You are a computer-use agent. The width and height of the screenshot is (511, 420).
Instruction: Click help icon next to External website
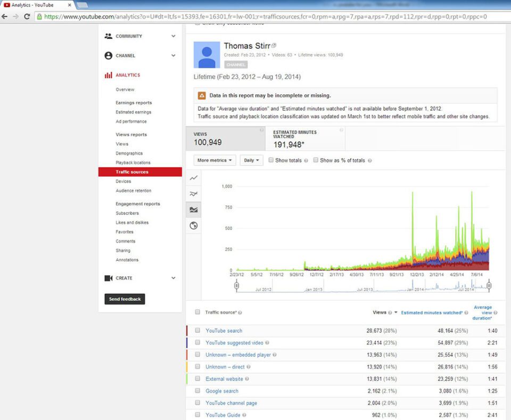(247, 379)
